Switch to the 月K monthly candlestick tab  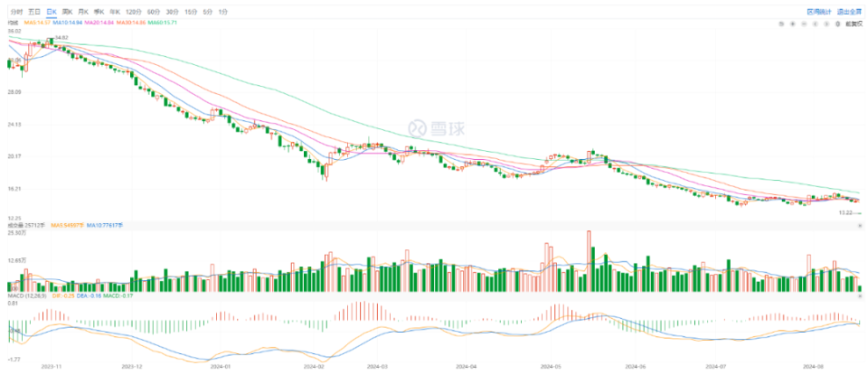(x=83, y=12)
